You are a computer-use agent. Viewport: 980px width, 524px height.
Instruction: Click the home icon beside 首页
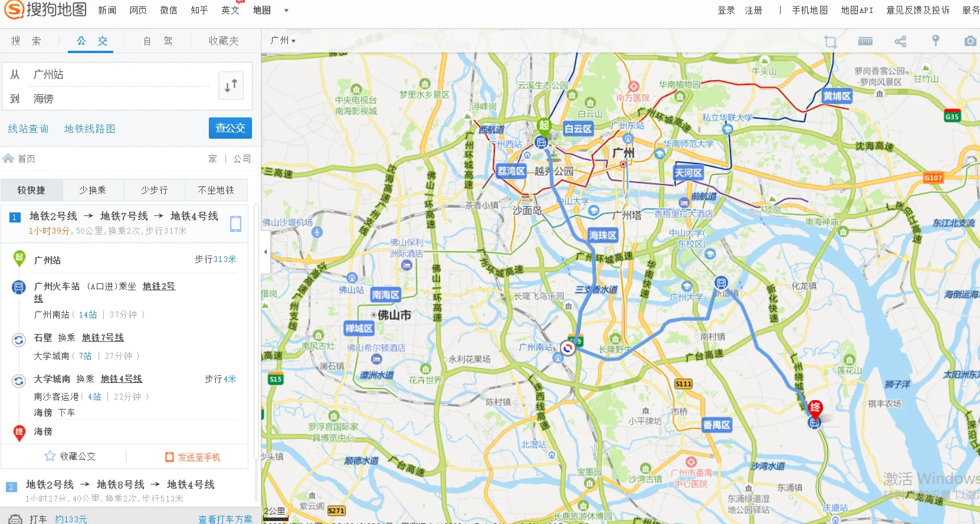coord(8,159)
